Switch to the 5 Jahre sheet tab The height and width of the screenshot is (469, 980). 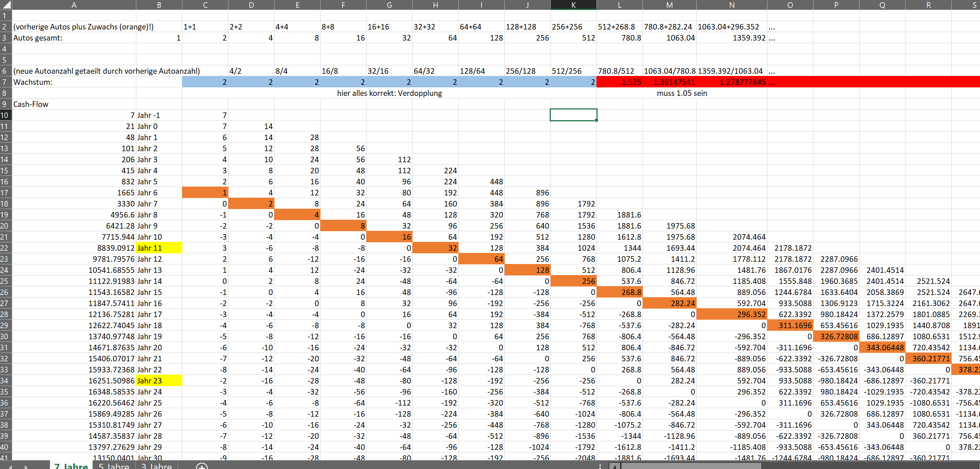point(114,466)
